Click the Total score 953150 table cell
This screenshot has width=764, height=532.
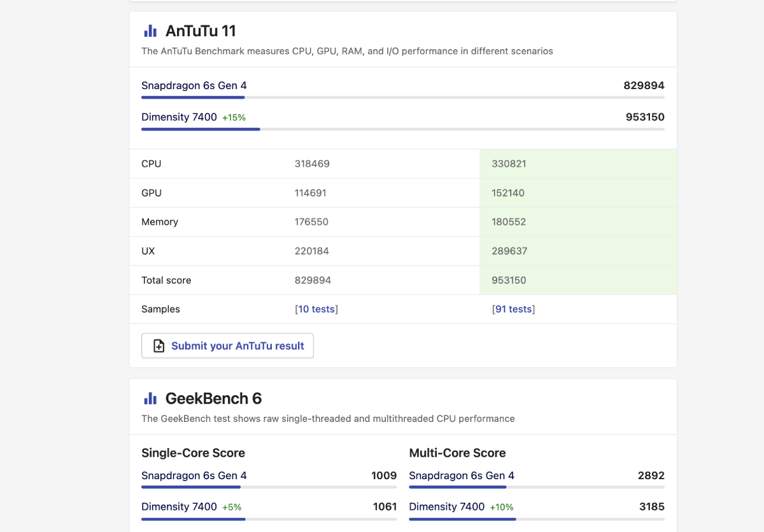509,281
